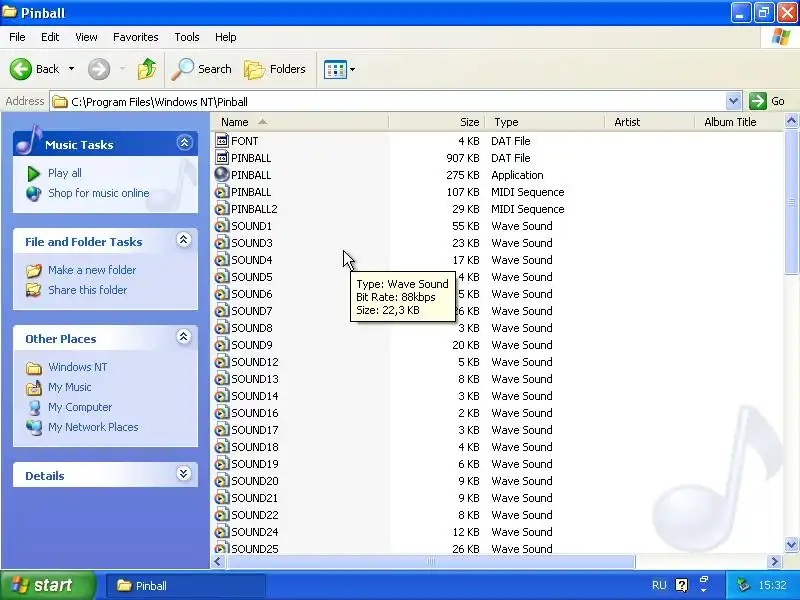Click the green Back arrow button
This screenshot has height=600, width=800.
21,69
